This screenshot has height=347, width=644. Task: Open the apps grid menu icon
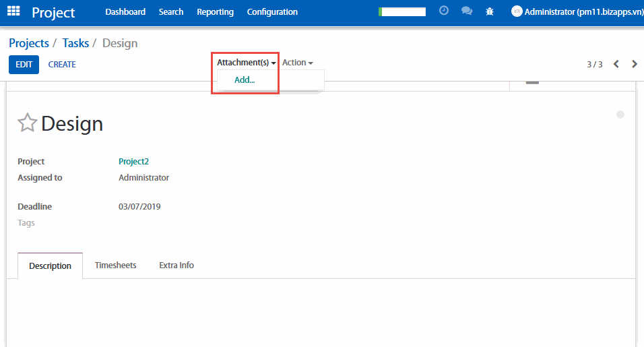click(13, 11)
